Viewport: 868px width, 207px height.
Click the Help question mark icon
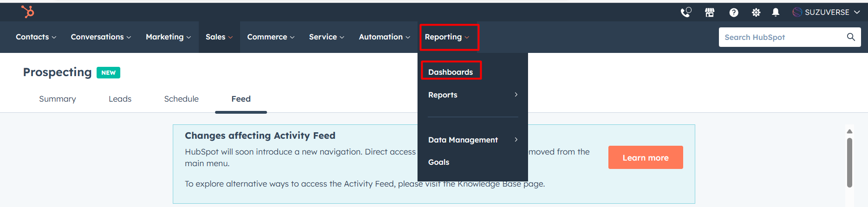click(734, 13)
